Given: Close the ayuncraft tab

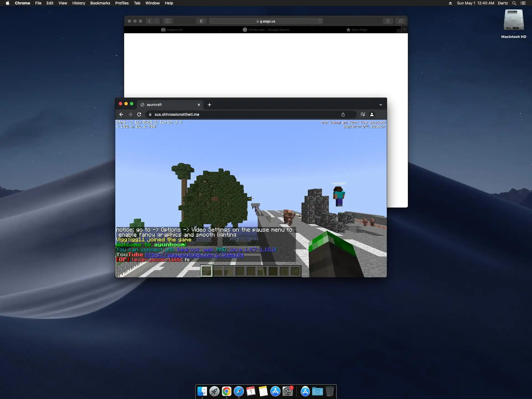Looking at the screenshot, I should (199, 105).
